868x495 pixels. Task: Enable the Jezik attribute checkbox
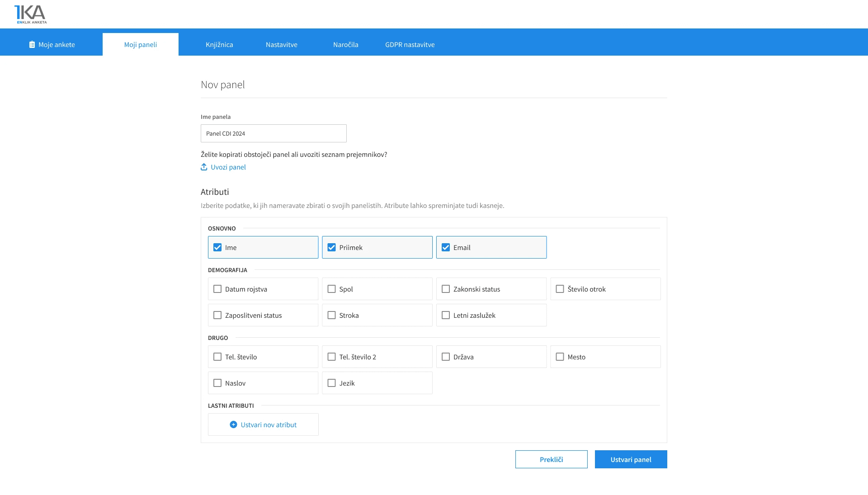[x=331, y=383]
